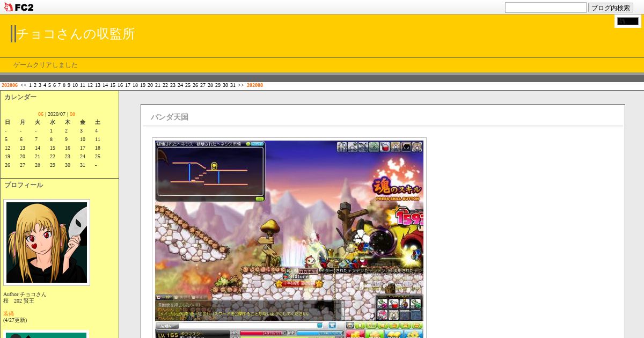The height and width of the screenshot is (338, 644).
Task: Open day 22 in the date navigation bar
Action: [x=165, y=85]
